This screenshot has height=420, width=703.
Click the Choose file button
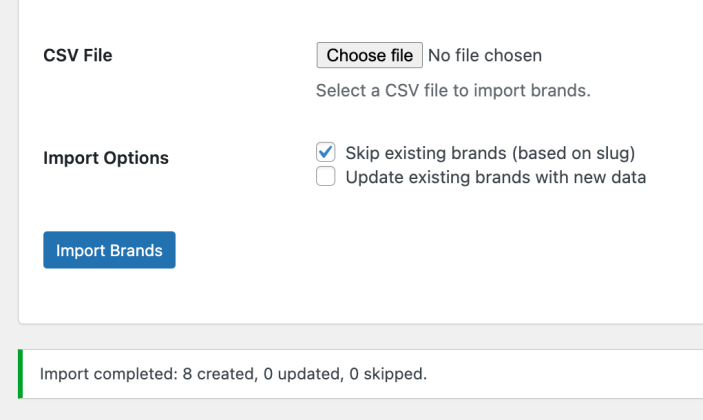(x=369, y=55)
